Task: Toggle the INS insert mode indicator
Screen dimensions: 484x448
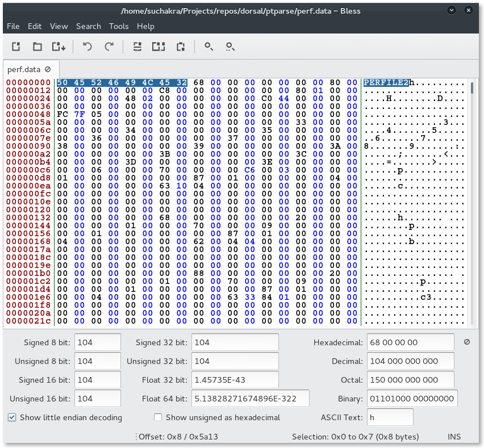Action: tap(454, 437)
